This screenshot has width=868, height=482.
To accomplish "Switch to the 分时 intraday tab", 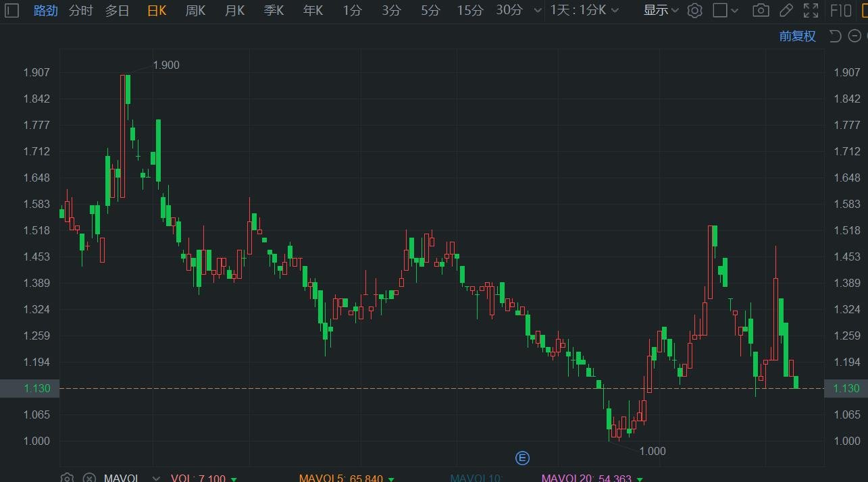I will pyautogui.click(x=81, y=10).
